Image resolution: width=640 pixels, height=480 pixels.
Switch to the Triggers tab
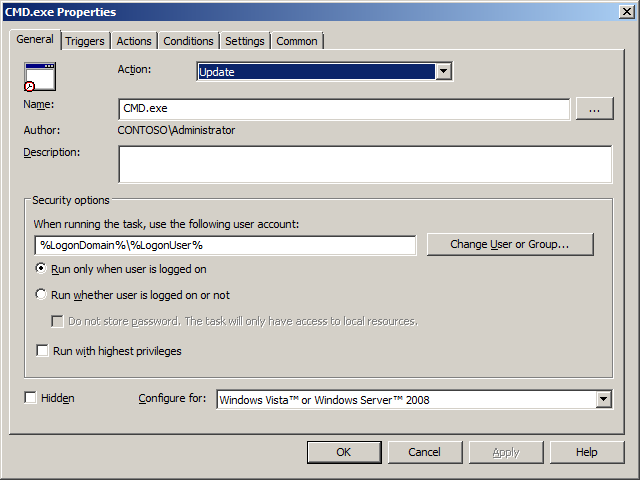click(x=85, y=41)
